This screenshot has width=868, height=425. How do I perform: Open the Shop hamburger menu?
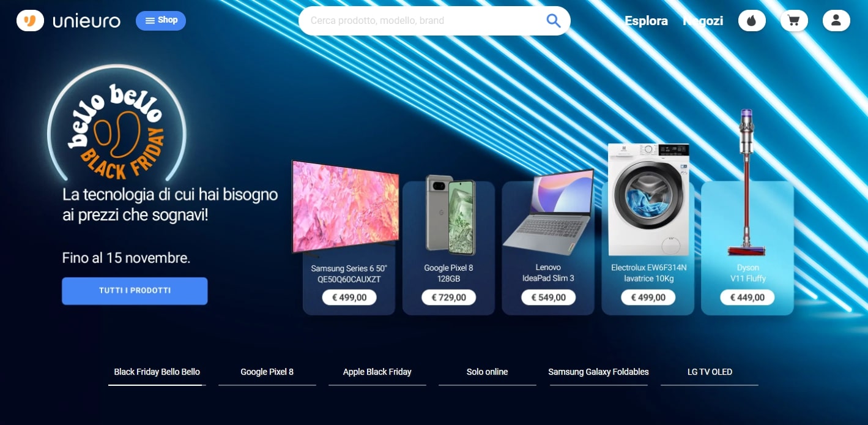coord(161,21)
